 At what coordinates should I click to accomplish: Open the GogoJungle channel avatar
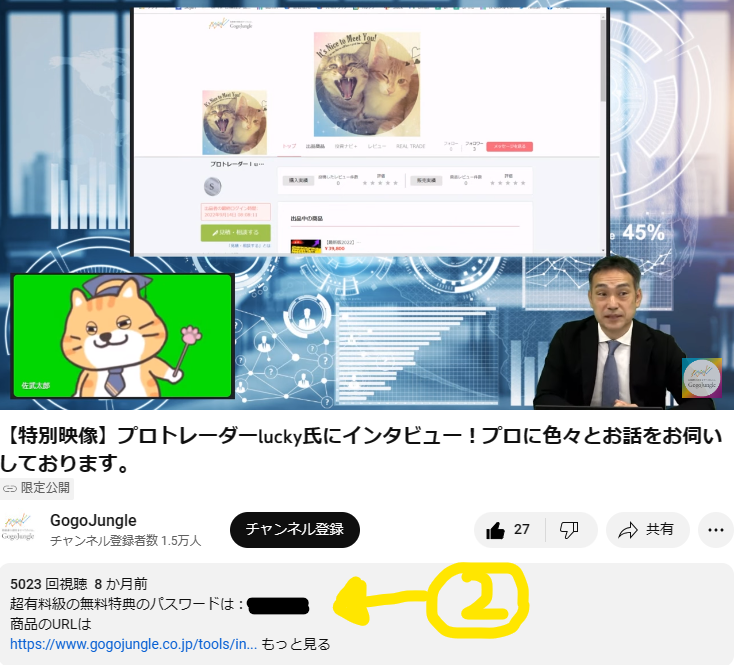click(x=18, y=528)
